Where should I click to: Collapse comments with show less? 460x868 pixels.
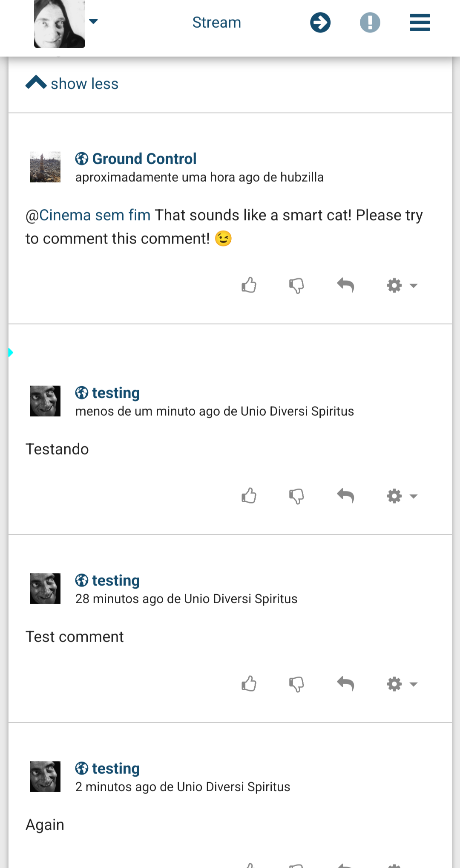(72, 84)
